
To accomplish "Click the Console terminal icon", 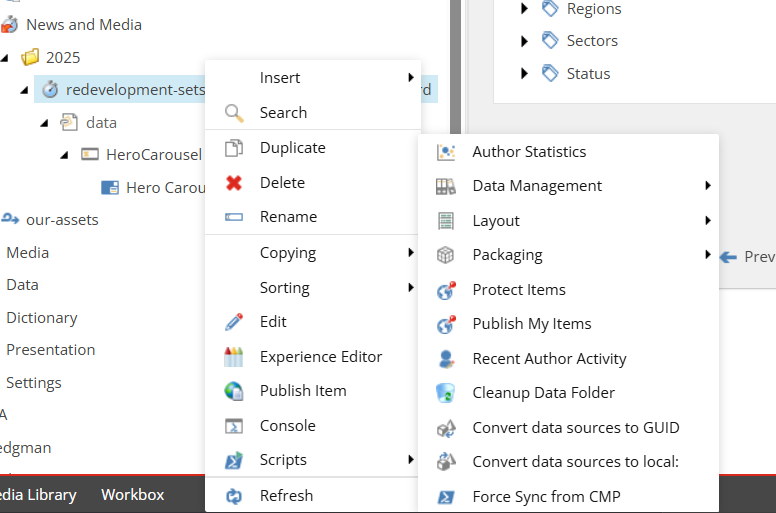I will tap(234, 426).
